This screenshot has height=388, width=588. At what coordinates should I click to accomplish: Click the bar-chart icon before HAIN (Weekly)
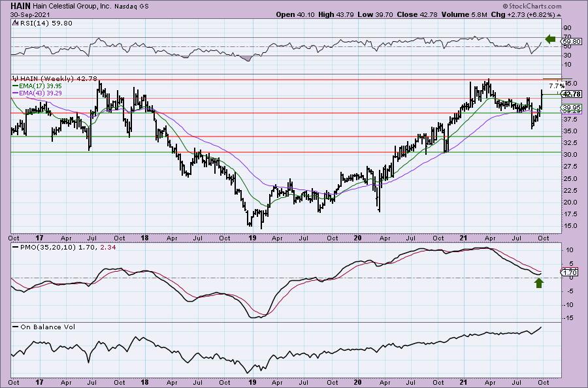(16, 79)
